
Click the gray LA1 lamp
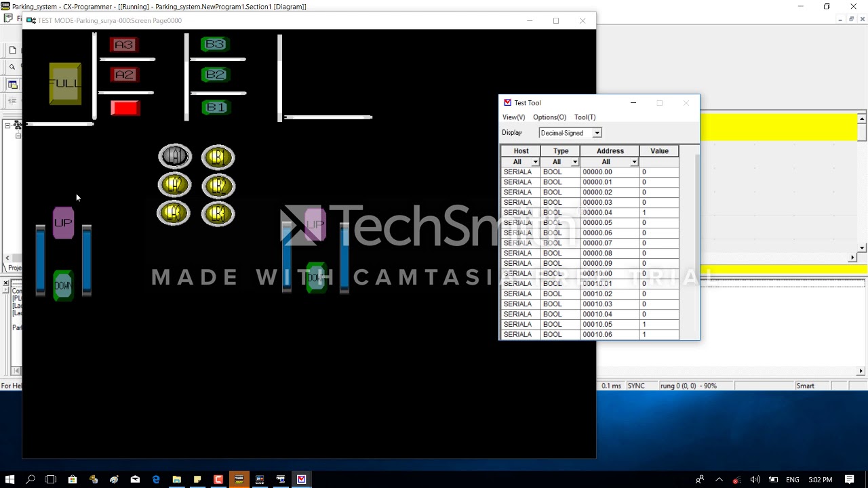[175, 157]
